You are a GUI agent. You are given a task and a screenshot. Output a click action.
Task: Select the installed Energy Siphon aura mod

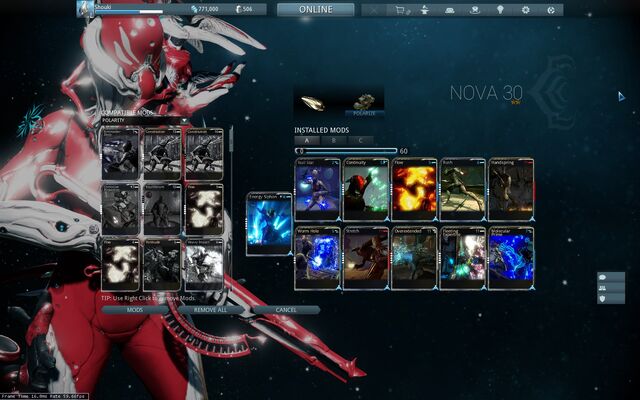(269, 224)
